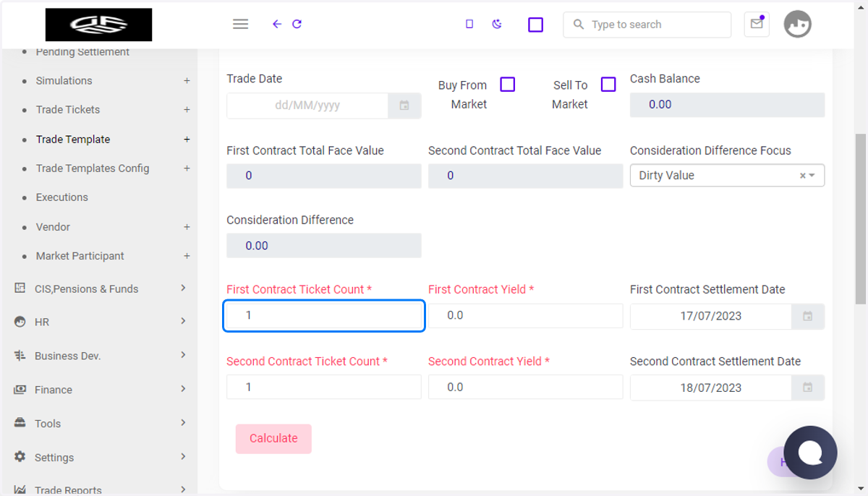
Task: Open the hamburger menu icon
Action: [241, 24]
